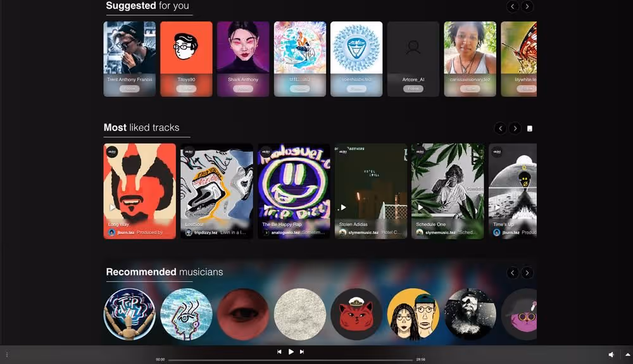Open the wooden hands musician avatar
This screenshot has height=364, width=633.
point(130,314)
